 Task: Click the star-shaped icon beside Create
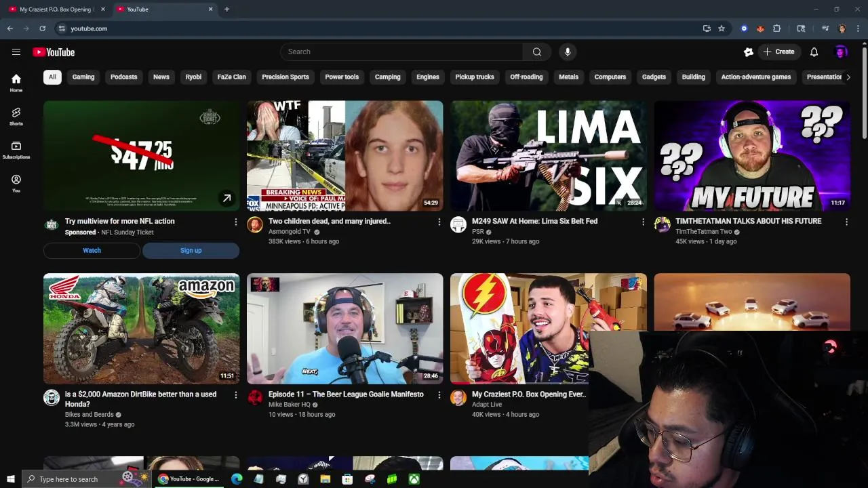[748, 52]
